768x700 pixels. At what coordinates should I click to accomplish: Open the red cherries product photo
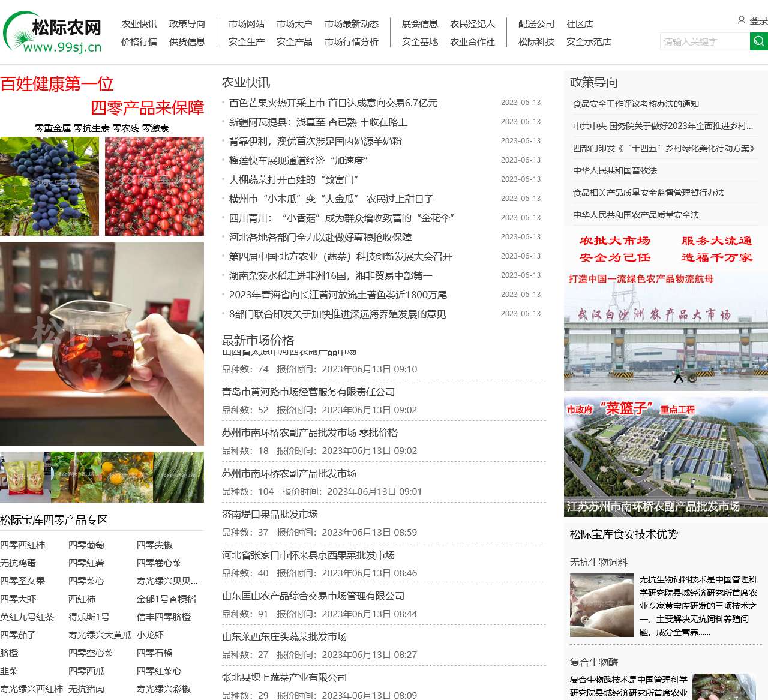(154, 186)
